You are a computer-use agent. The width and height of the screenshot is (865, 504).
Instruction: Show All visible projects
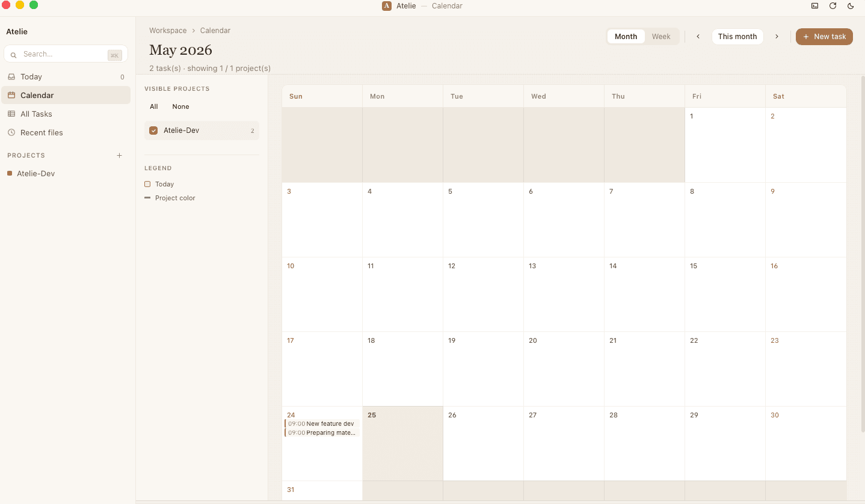click(154, 106)
